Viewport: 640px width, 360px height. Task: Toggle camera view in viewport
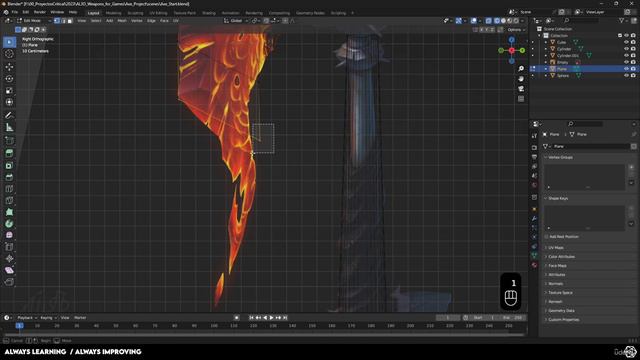[x=521, y=89]
